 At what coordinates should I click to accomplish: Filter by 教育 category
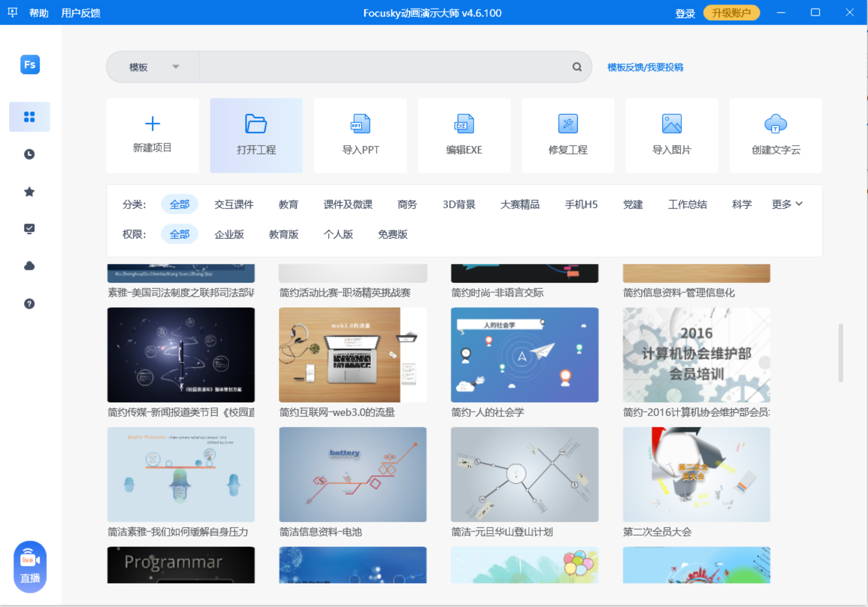click(x=288, y=204)
